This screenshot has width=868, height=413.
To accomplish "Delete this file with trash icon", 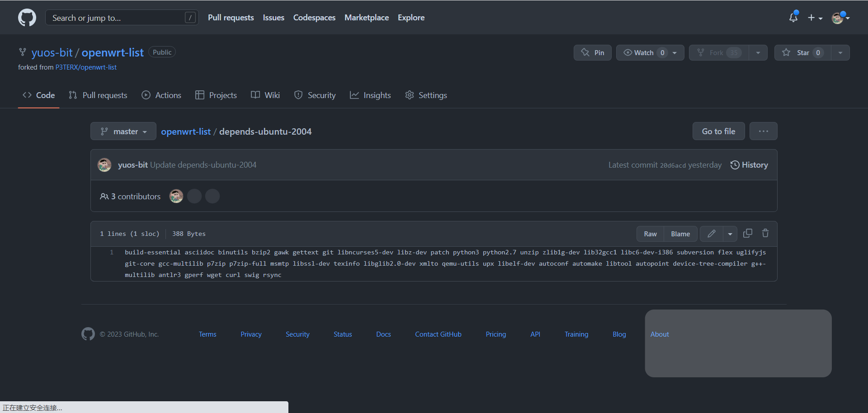I will coord(765,234).
